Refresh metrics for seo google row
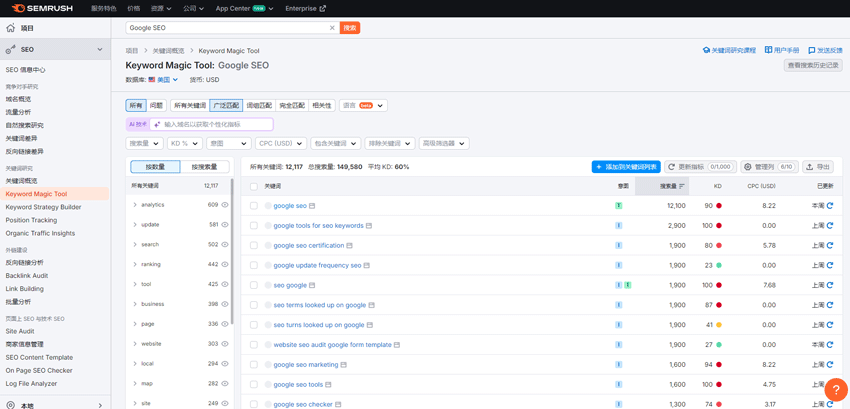The width and height of the screenshot is (850, 409). click(x=829, y=285)
